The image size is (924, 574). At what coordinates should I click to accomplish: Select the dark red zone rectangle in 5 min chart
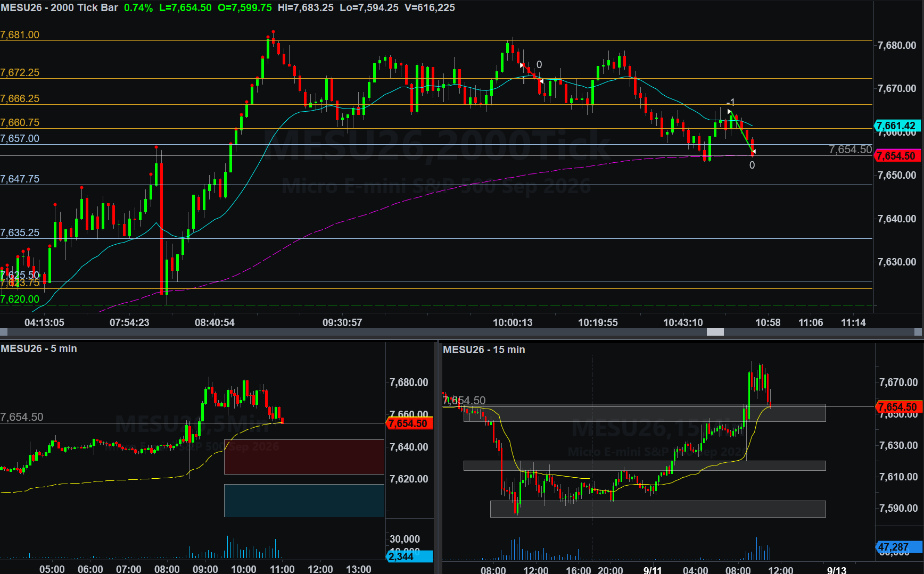304,456
